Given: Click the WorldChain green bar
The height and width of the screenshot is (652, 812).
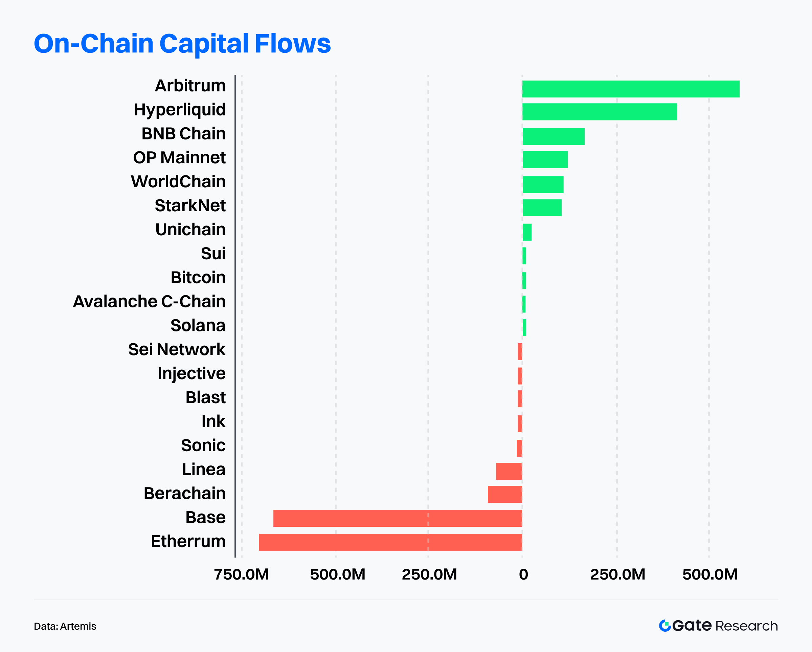Looking at the screenshot, I should coord(543,184).
